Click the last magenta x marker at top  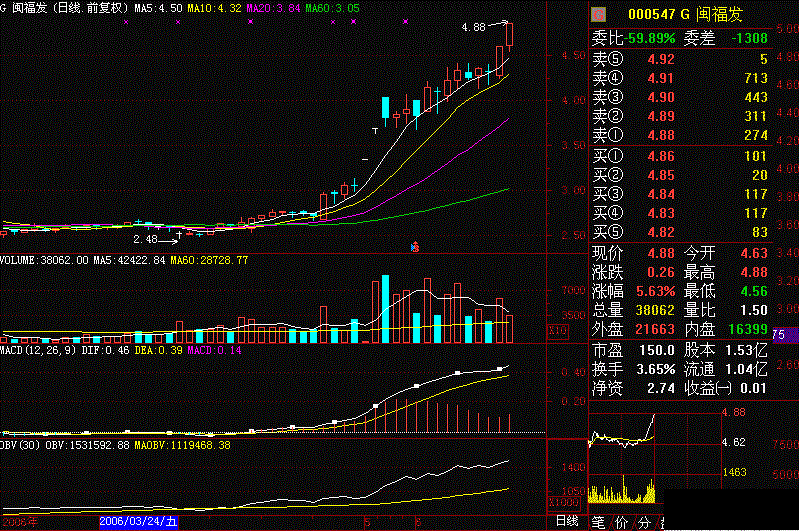pos(406,22)
